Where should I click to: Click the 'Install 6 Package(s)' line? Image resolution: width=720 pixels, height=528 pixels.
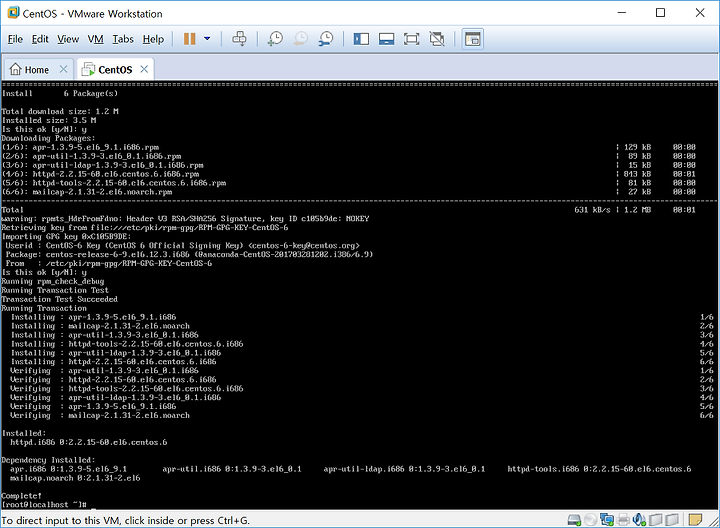[60, 93]
